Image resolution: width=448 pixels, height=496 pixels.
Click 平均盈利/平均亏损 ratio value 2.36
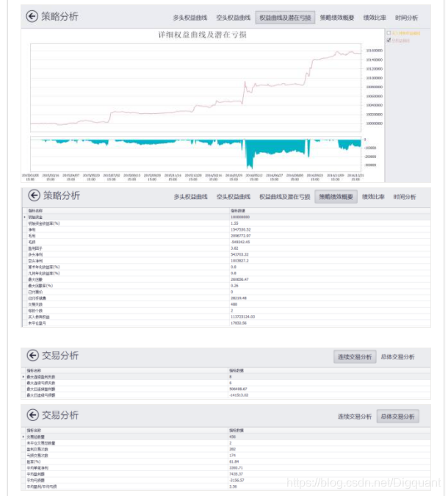coord(233,486)
